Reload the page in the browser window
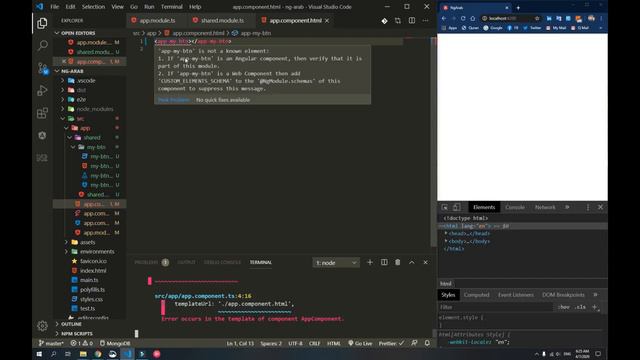Viewport: 640px width, 360px height. [463, 18]
